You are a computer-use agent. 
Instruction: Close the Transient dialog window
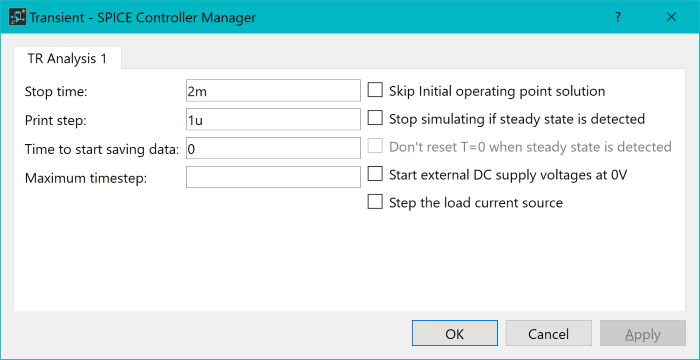pos(671,17)
